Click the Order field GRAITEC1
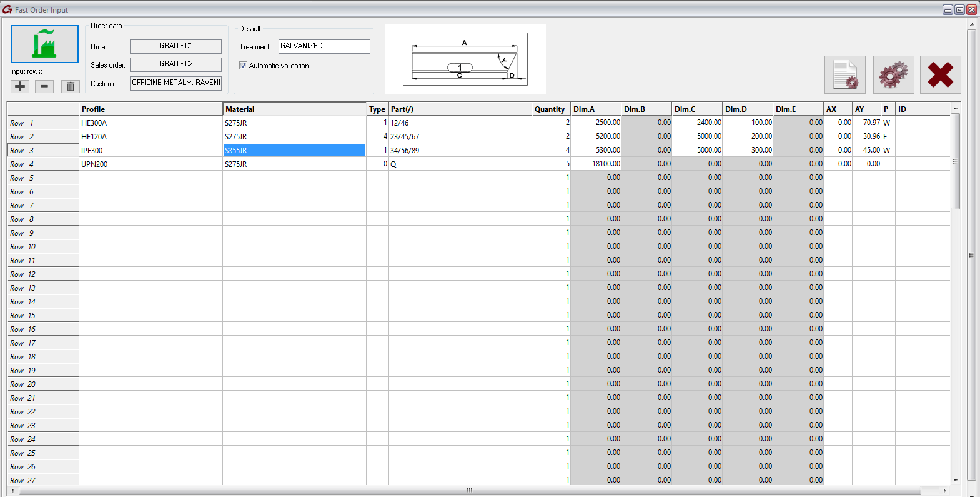The image size is (980, 497). coord(176,46)
